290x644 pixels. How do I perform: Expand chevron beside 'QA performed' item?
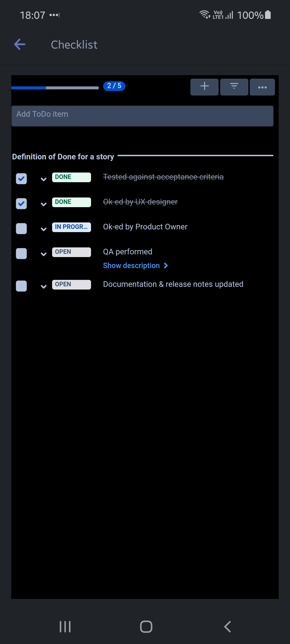44,254
